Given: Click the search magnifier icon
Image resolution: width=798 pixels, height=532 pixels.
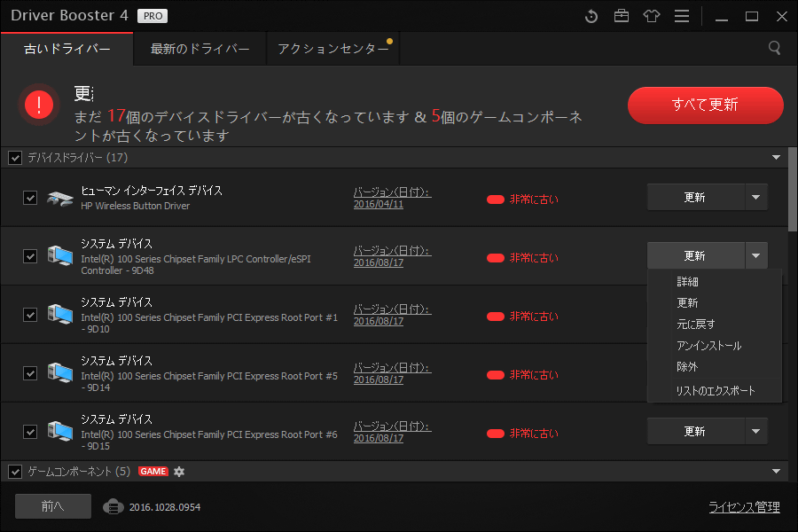Looking at the screenshot, I should (775, 48).
